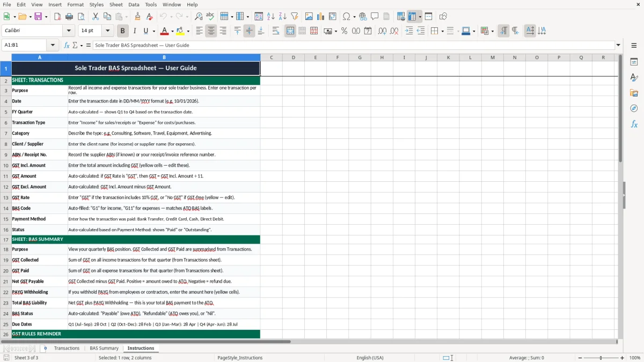
Task: Click zoom out minus button
Action: click(579, 358)
